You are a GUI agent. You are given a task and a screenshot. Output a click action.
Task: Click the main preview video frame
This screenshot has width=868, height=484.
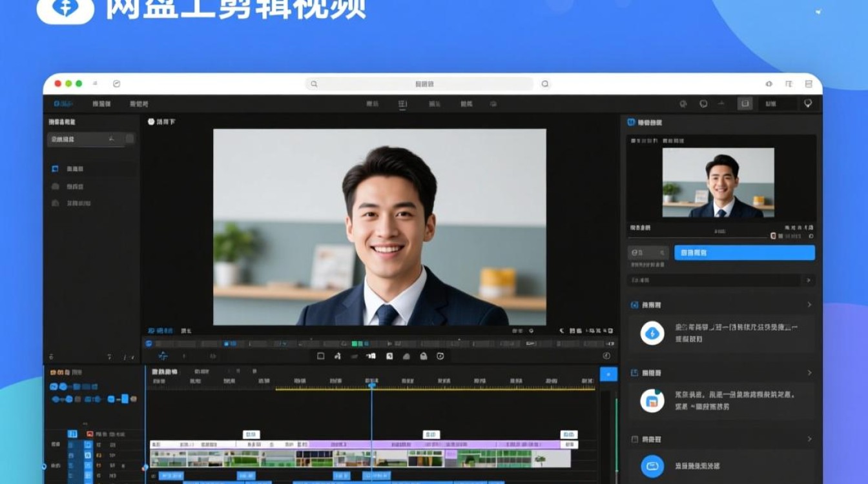point(380,227)
